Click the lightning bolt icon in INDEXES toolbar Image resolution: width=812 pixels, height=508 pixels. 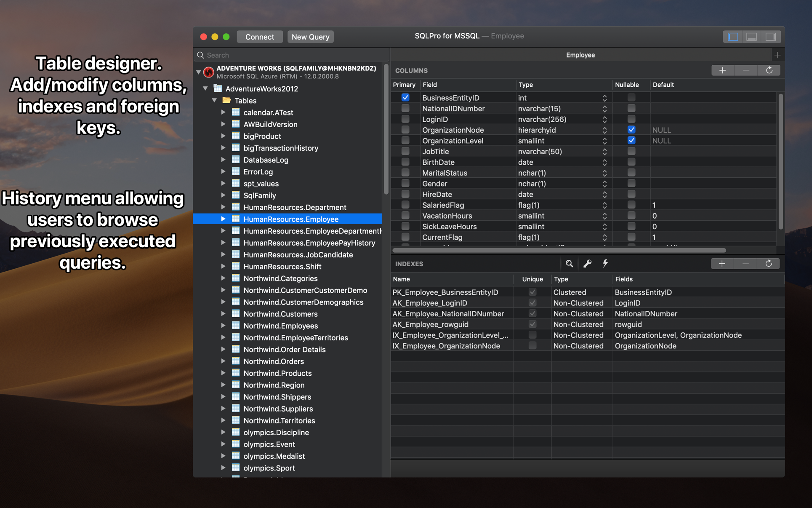[x=604, y=263]
